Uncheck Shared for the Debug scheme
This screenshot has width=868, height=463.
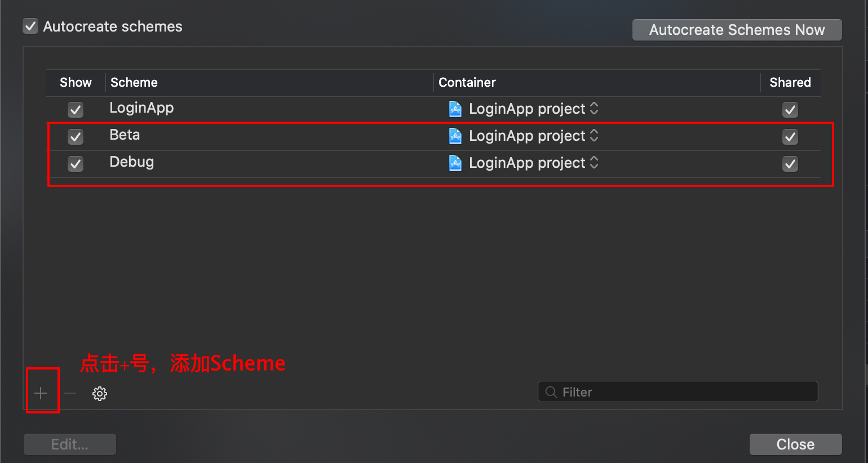click(x=790, y=164)
